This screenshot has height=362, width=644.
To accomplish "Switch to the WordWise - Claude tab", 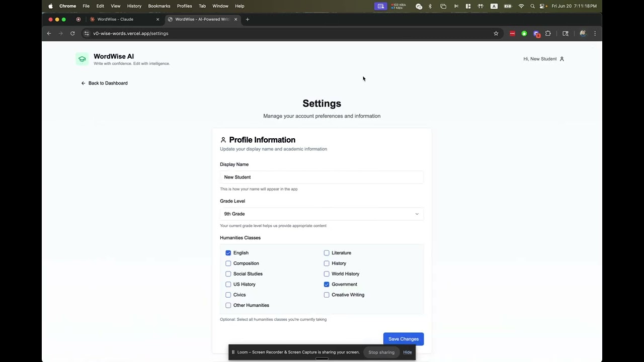I will pos(123,19).
